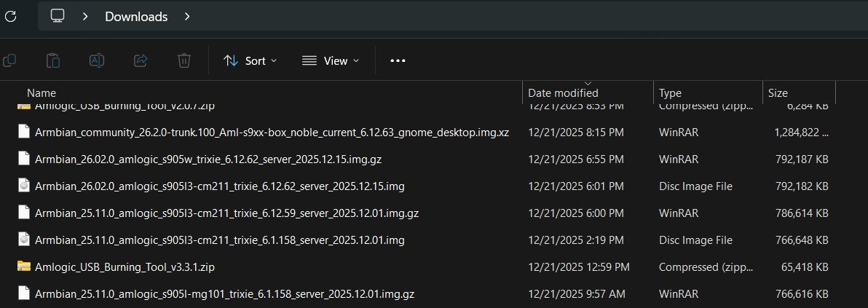Open the View dropdown menu
868x308 pixels.
[331, 60]
